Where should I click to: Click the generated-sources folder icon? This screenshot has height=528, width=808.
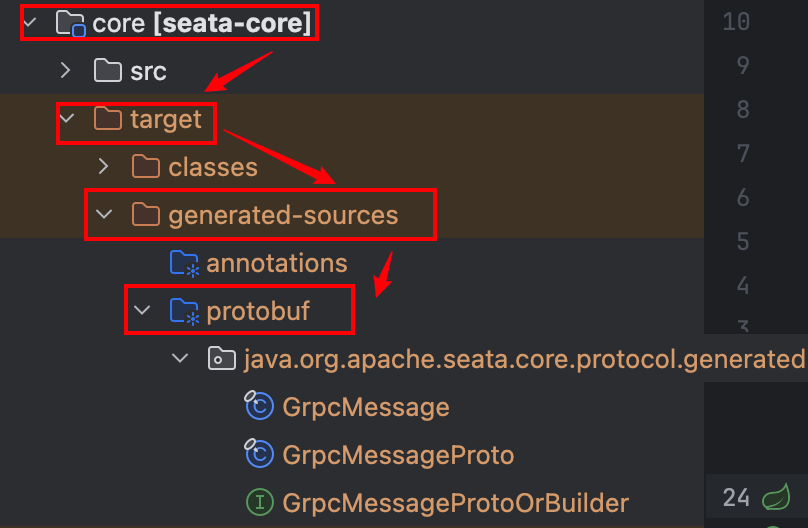point(146,215)
